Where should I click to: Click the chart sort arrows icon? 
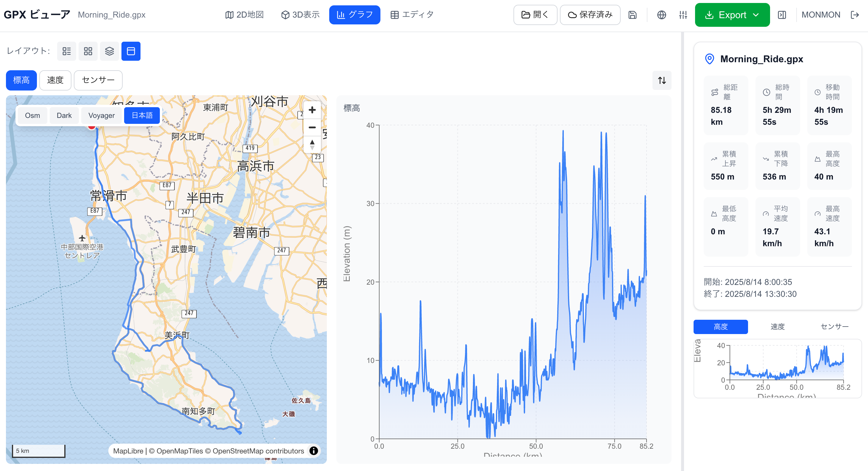tap(662, 80)
